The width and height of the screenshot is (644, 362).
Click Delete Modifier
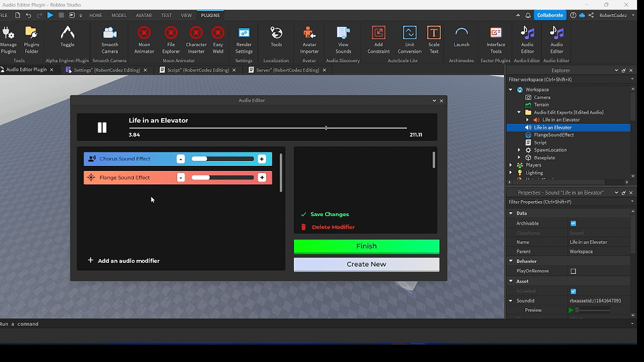[x=328, y=227]
